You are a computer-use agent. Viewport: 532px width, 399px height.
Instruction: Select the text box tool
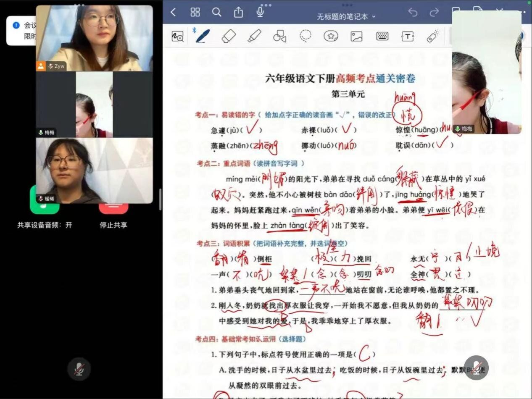click(408, 36)
